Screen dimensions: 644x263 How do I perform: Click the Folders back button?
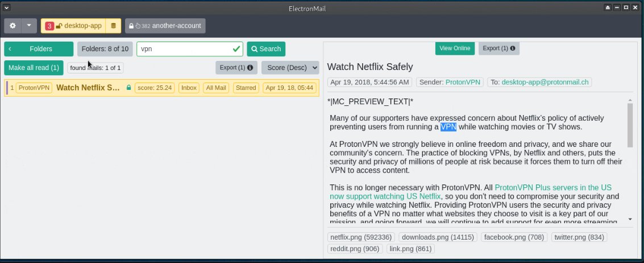pos(39,49)
